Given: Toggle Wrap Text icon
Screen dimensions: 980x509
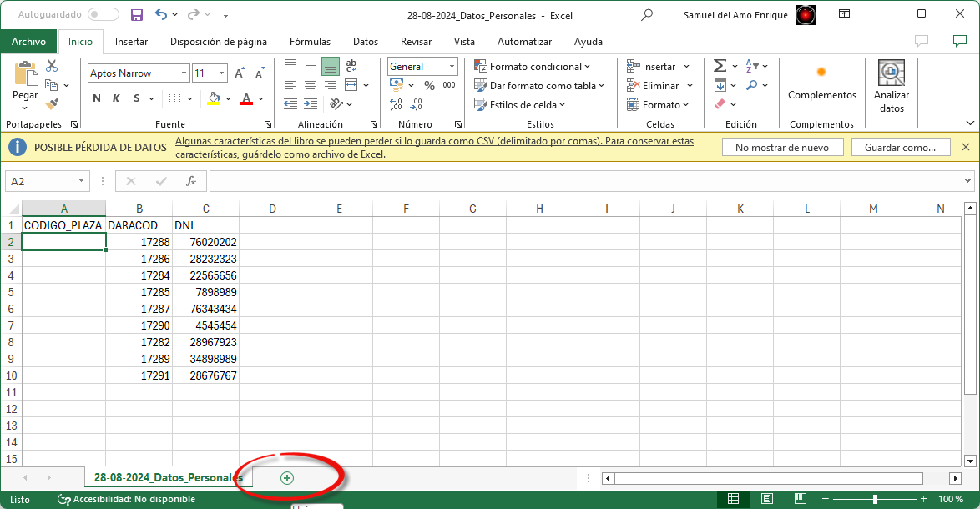Looking at the screenshot, I should click(351, 65).
